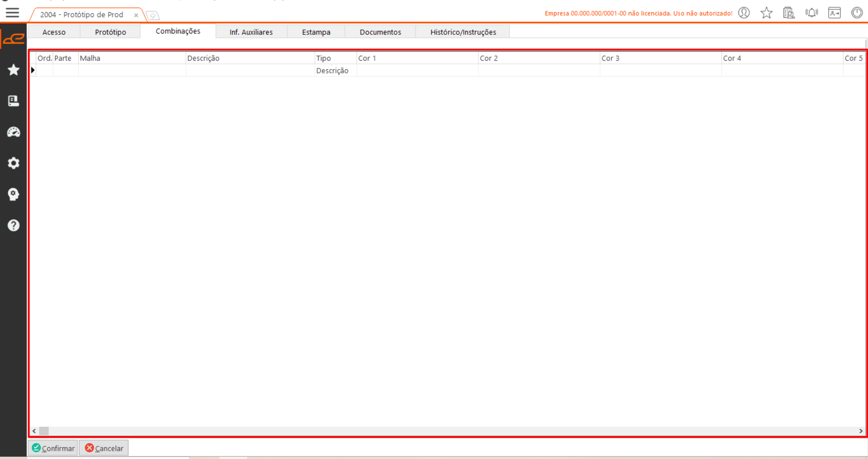Viewport: 868px width, 459px height.
Task: Click right arrow of horizontal scrollbar
Action: click(860, 431)
